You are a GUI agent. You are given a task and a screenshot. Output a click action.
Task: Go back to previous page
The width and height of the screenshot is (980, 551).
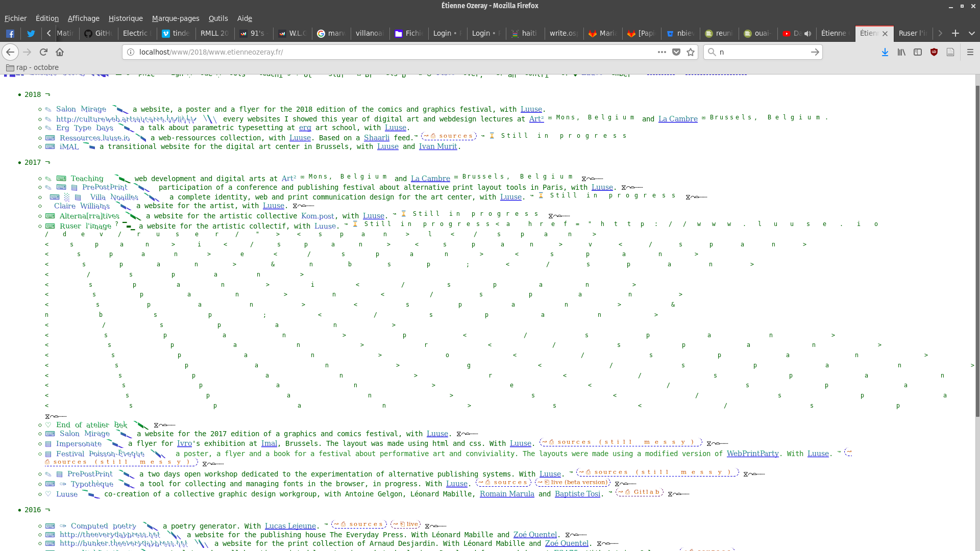10,52
